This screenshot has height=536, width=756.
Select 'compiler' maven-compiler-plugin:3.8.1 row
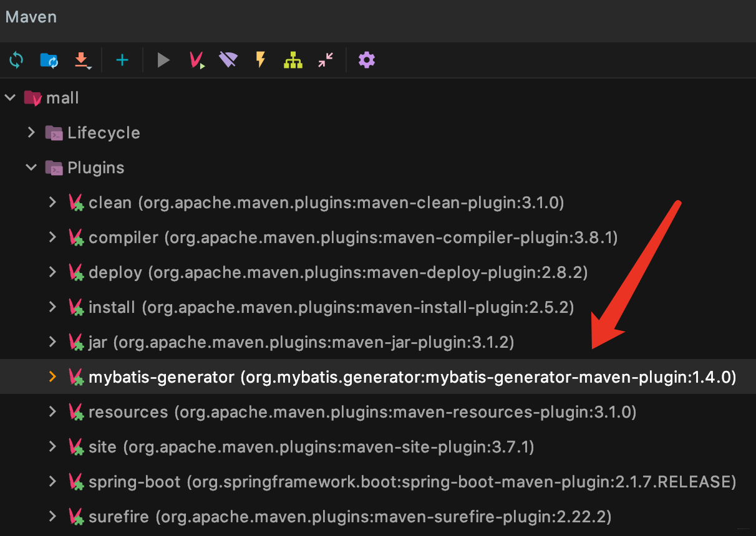(x=378, y=237)
